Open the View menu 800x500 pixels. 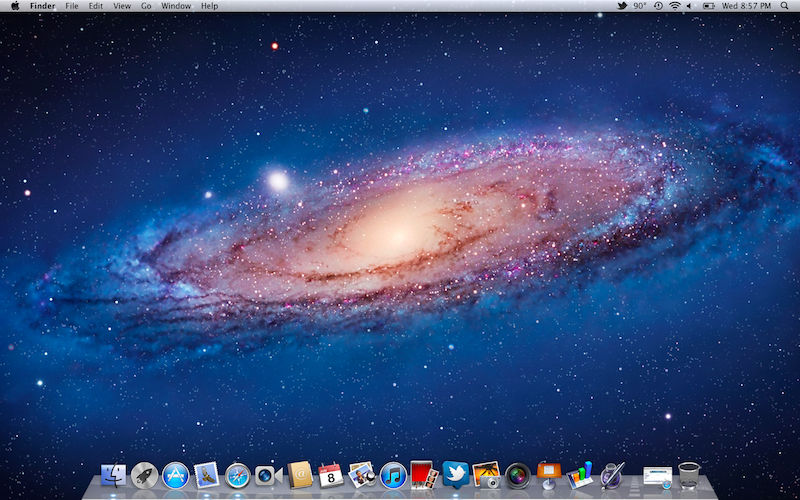click(x=122, y=6)
